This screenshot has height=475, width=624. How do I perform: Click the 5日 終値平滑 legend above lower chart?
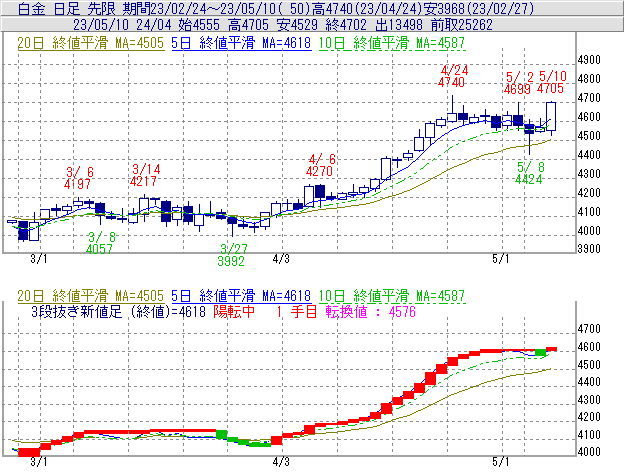click(x=241, y=296)
